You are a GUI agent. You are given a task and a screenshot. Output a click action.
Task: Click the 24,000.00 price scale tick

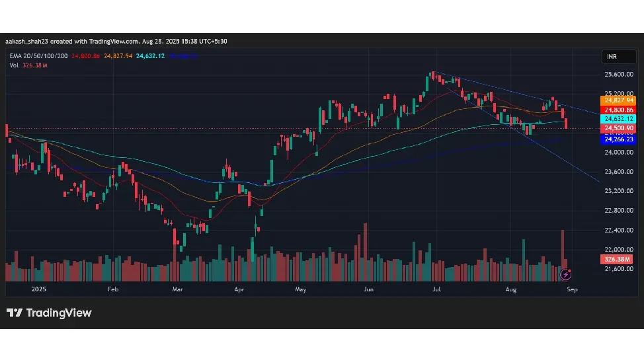(x=619, y=153)
